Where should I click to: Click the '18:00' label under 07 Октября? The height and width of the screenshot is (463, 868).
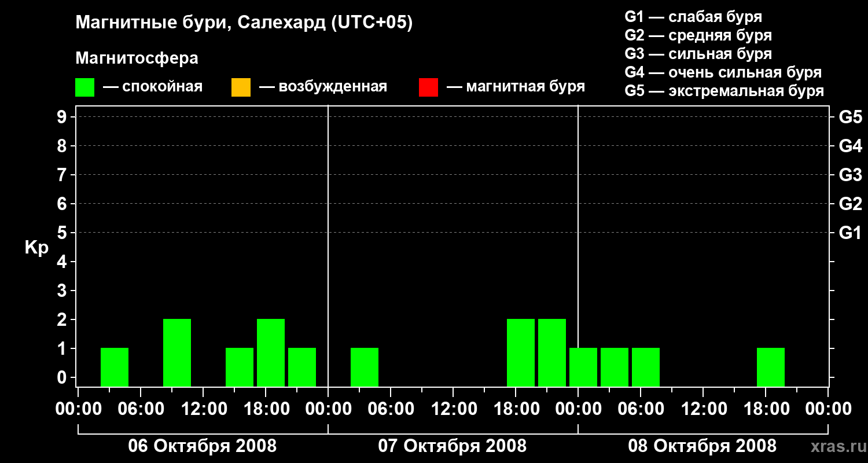[516, 409]
